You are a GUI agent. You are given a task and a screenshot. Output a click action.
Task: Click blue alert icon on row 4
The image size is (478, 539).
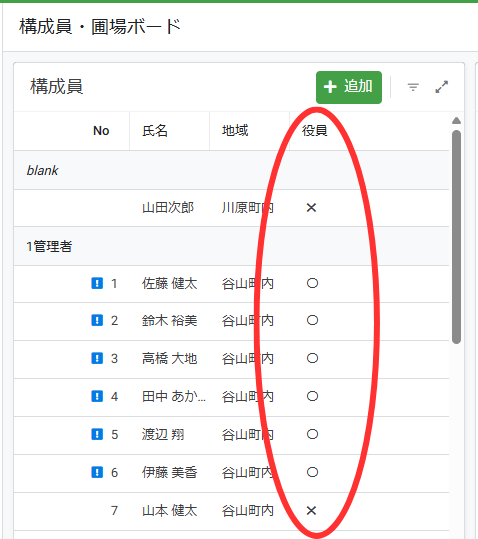click(x=97, y=396)
